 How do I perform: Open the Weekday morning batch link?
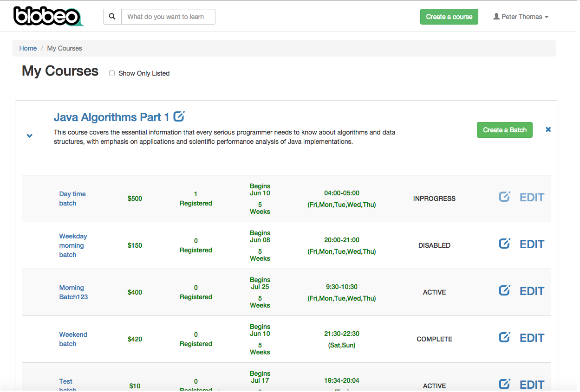tap(73, 245)
